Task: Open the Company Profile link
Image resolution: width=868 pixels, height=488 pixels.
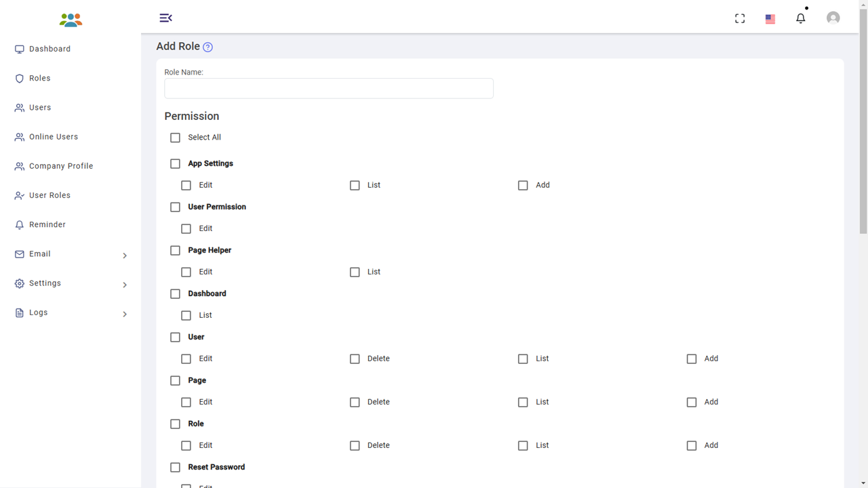Action: 60,166
